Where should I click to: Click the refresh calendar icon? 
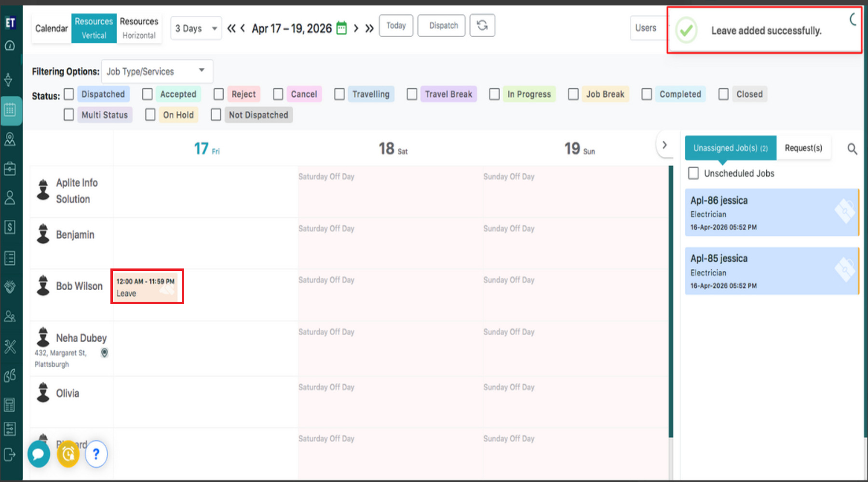(x=482, y=26)
